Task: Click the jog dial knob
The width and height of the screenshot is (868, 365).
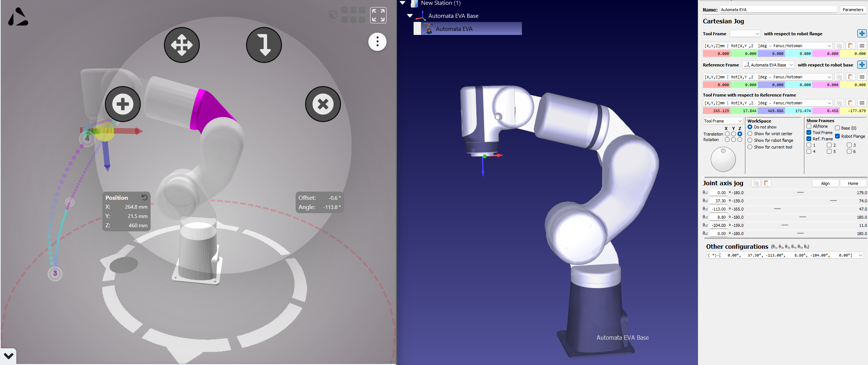Action: pyautogui.click(x=723, y=159)
